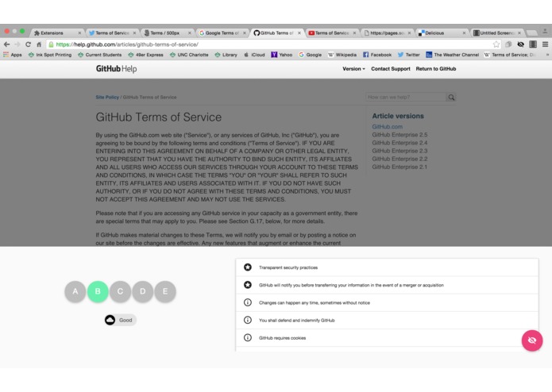Open GitHub Enterprise 2.3 version link

(400, 151)
